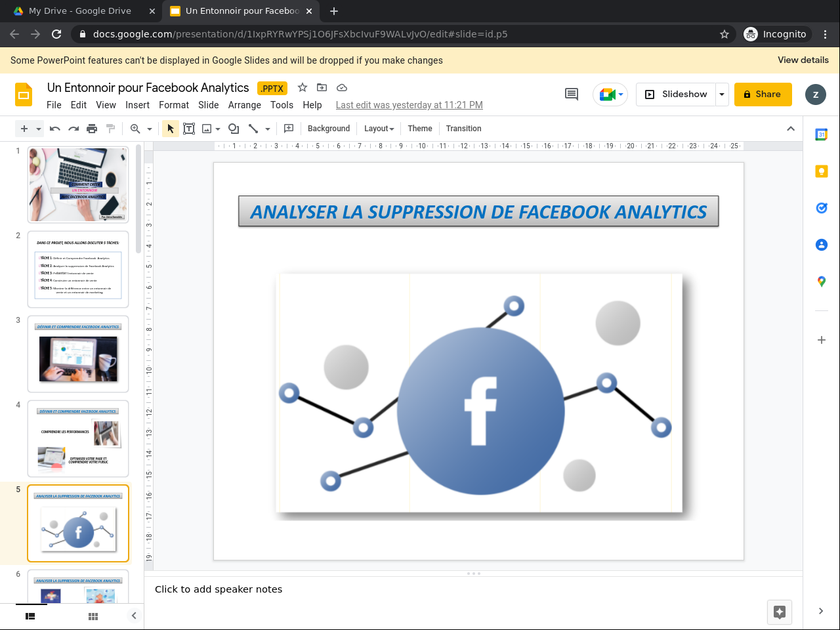Open the zoom level dropdown arrow
Image resolution: width=840 pixels, height=630 pixels.
click(150, 129)
